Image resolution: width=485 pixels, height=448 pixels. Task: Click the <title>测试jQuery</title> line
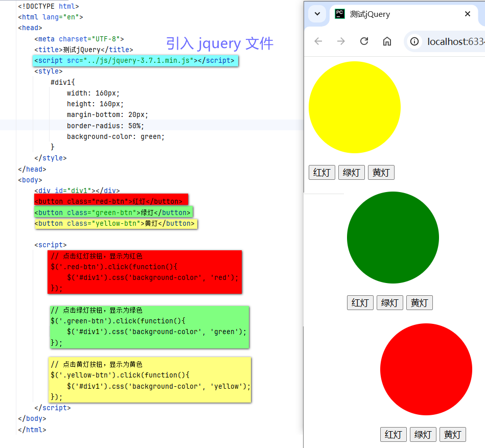[83, 50]
